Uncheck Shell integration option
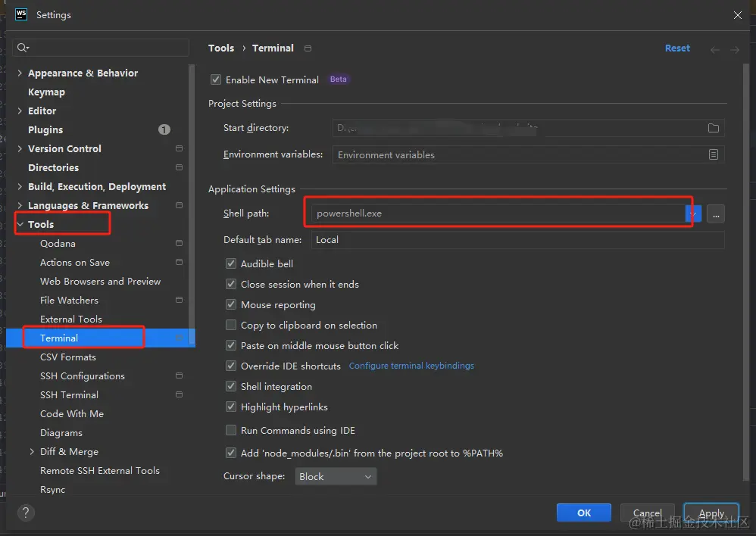 (231, 386)
